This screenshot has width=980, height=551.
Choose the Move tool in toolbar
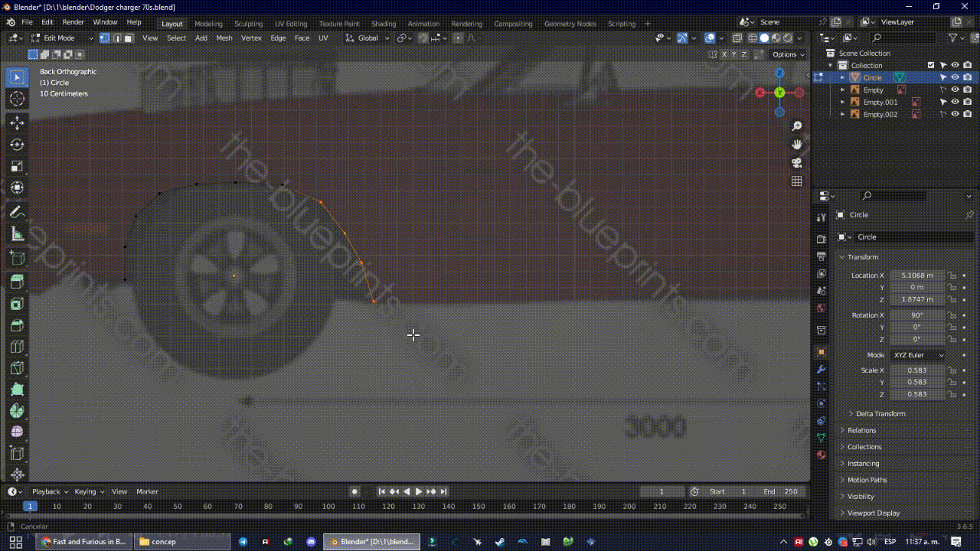(17, 122)
